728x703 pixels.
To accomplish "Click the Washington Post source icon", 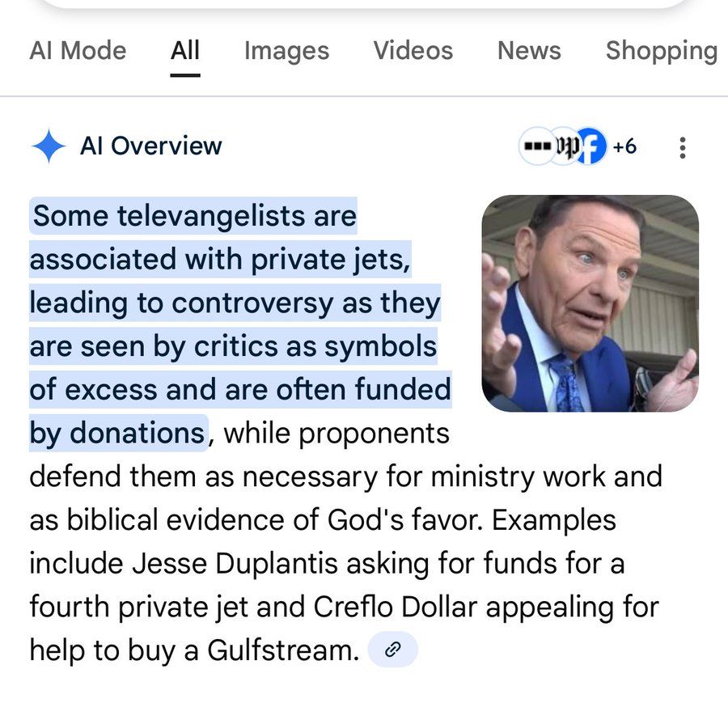I will coord(565,146).
